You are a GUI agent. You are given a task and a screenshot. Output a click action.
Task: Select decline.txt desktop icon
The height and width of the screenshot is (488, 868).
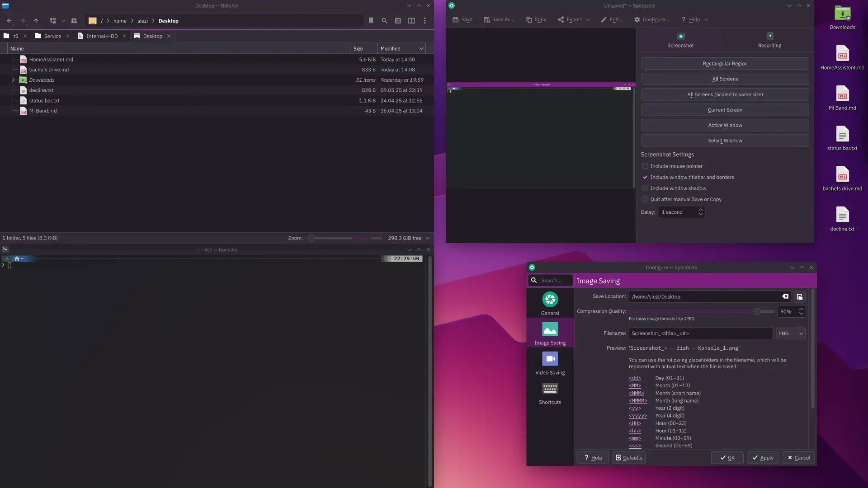click(842, 219)
